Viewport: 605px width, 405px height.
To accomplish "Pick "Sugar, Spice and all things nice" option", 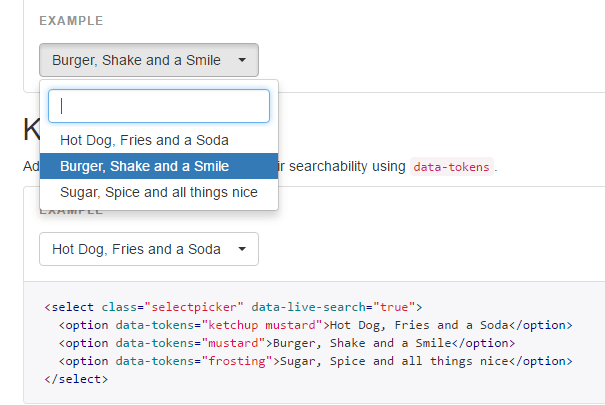I will coord(158,192).
